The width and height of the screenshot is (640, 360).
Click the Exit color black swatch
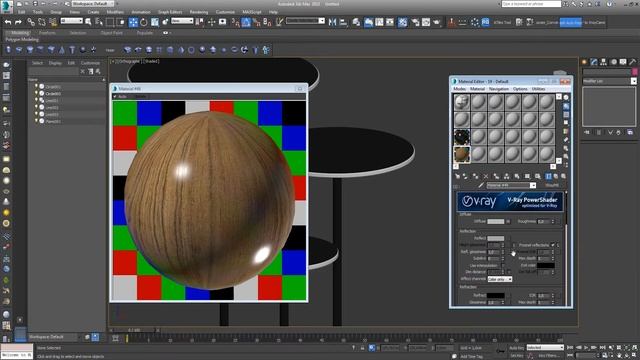[545, 265]
